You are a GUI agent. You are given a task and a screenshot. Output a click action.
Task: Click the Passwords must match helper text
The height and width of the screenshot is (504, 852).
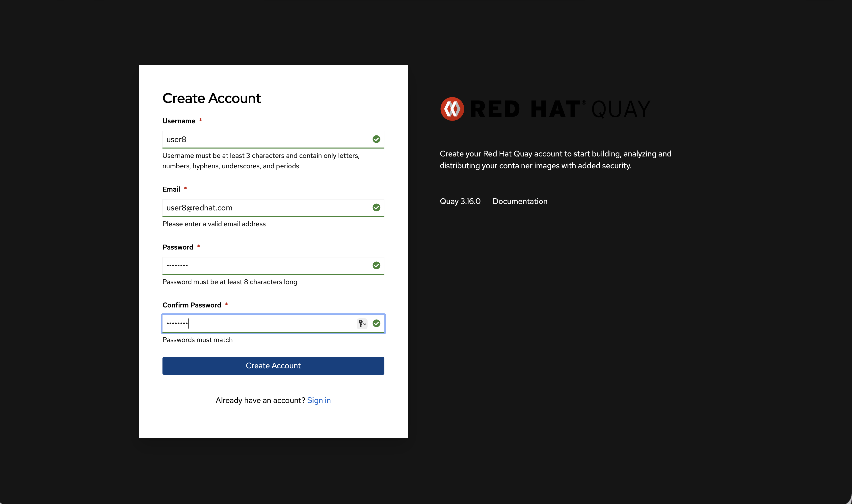click(x=197, y=340)
